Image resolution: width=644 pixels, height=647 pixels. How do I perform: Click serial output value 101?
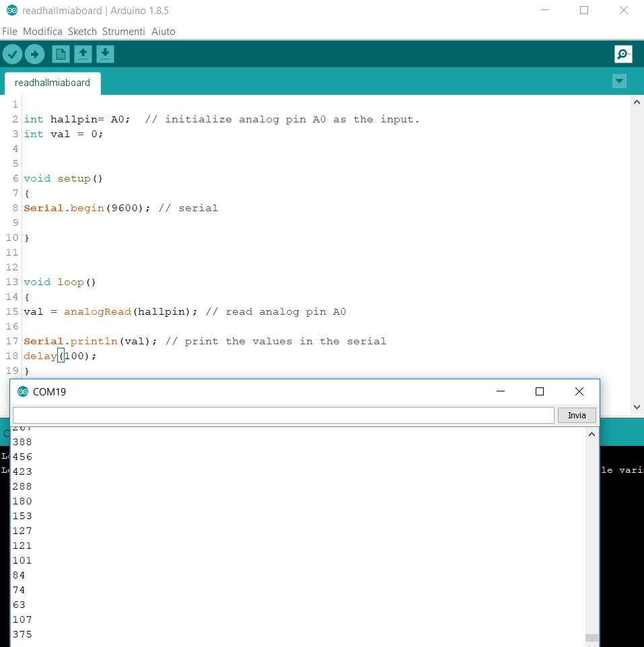(22, 561)
